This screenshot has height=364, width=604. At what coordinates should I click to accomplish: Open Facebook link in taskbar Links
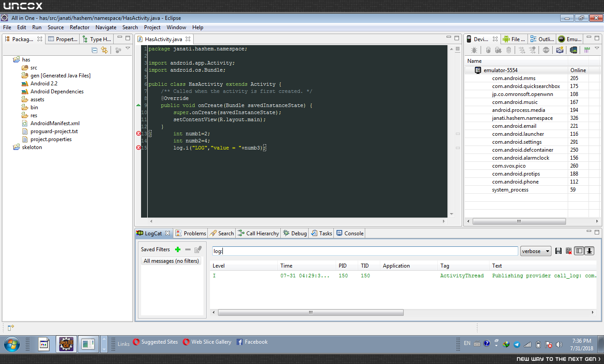252,342
